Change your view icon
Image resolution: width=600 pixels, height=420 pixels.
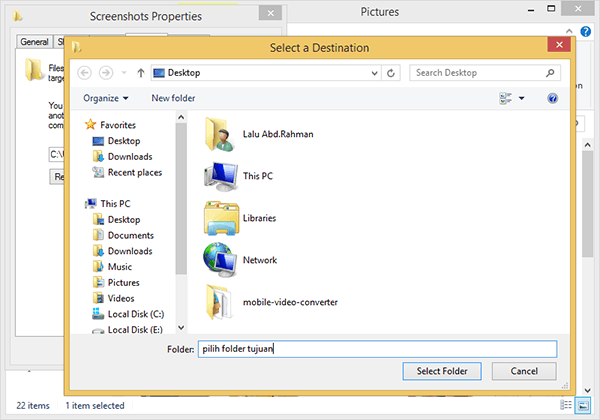point(505,98)
